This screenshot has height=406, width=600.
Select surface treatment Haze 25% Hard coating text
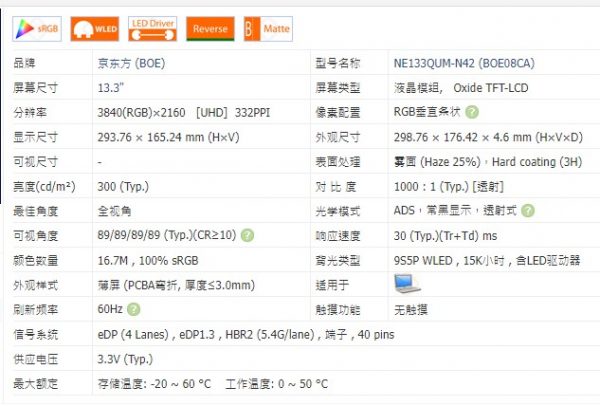coord(488,162)
